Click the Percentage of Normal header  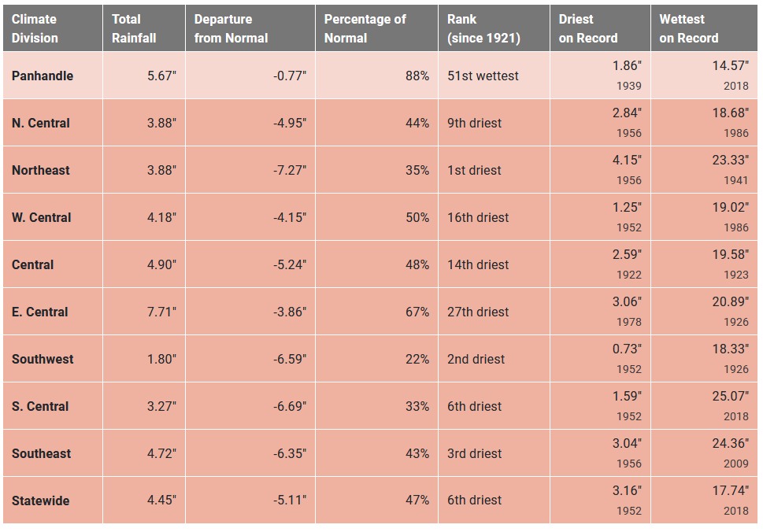pyautogui.click(x=365, y=28)
